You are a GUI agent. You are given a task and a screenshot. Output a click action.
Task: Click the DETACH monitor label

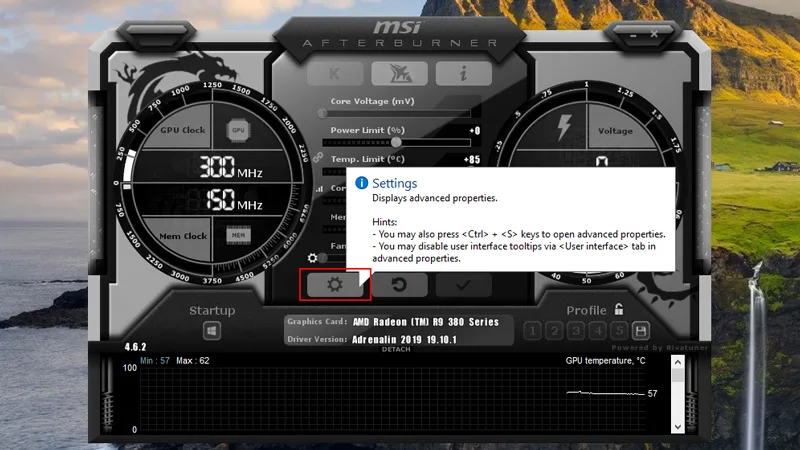coord(396,349)
